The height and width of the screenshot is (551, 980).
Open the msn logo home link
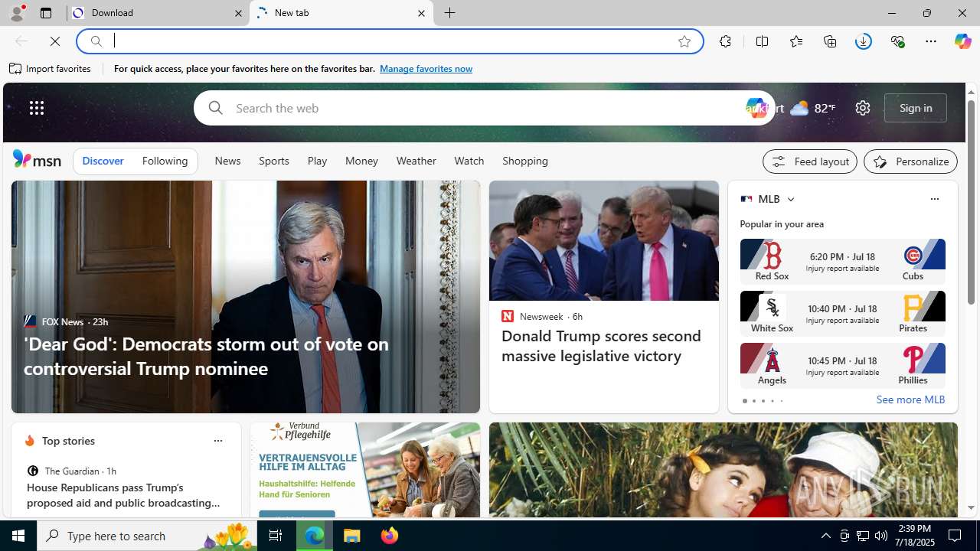[x=37, y=159]
